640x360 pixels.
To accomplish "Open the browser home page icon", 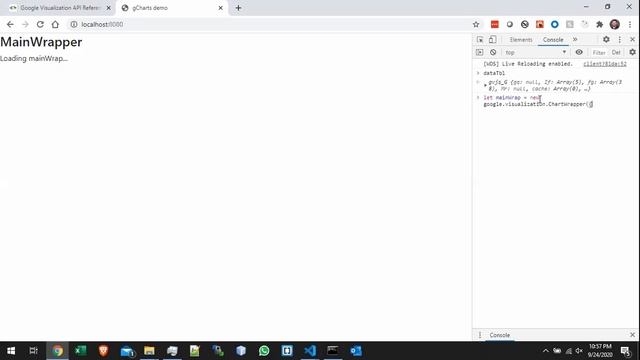I will (55, 24).
